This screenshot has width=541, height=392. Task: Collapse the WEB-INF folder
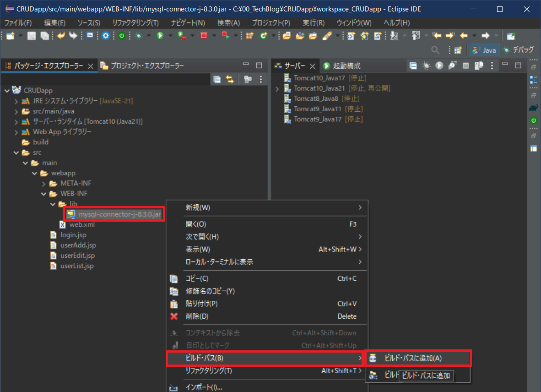[44, 194]
